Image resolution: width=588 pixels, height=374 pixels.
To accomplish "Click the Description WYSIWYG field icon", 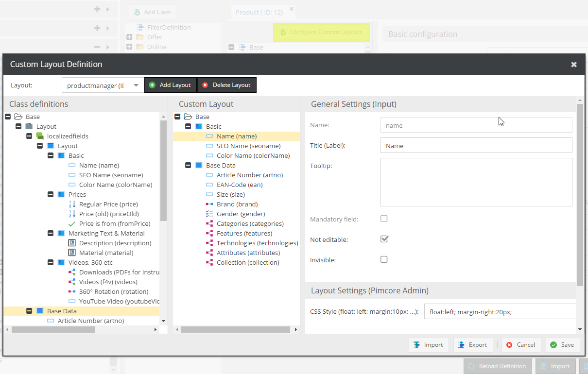I will 72,243.
